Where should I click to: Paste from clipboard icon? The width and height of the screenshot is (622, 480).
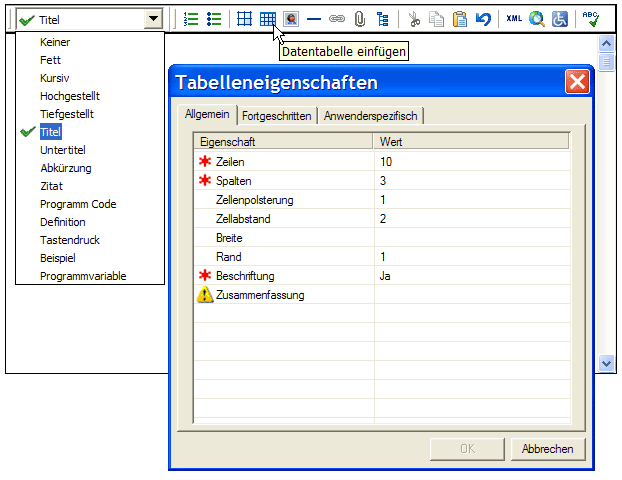pos(460,19)
